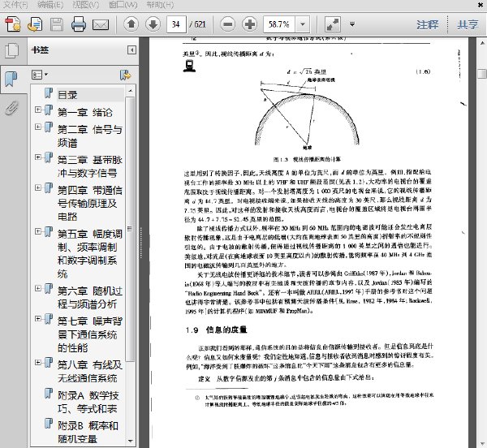
Task: Open 第二章 信号与频谱 bookmark
Action: coord(90,136)
